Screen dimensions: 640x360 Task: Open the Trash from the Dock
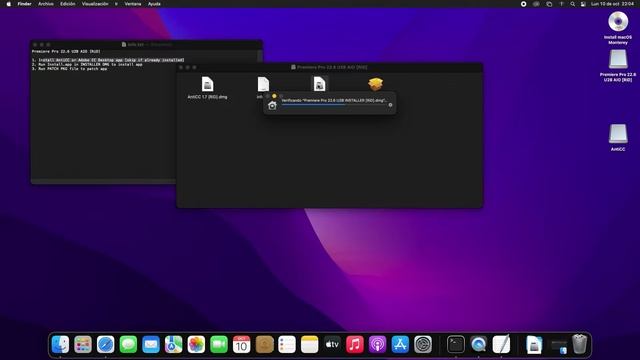579,344
